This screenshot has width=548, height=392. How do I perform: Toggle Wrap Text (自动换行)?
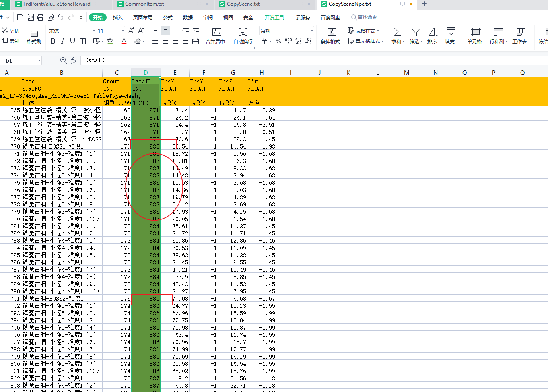point(243,36)
